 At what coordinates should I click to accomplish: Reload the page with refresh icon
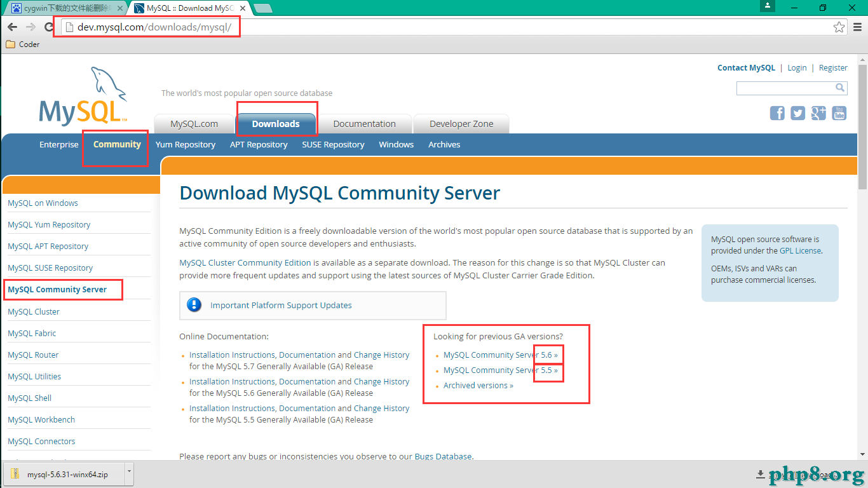[x=48, y=27]
